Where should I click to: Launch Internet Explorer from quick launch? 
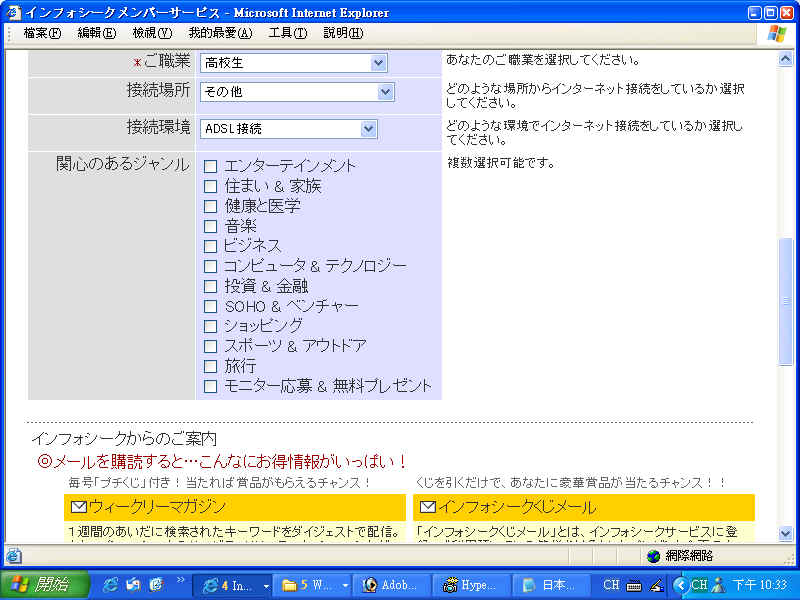(x=110, y=585)
